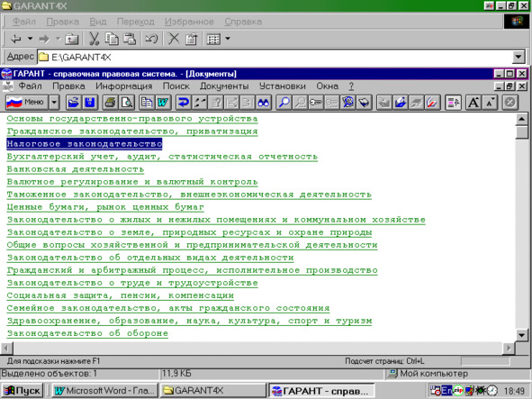532x399 pixels.
Task: Open link Валютное регулирование и валютный контроль
Action: click(132, 182)
